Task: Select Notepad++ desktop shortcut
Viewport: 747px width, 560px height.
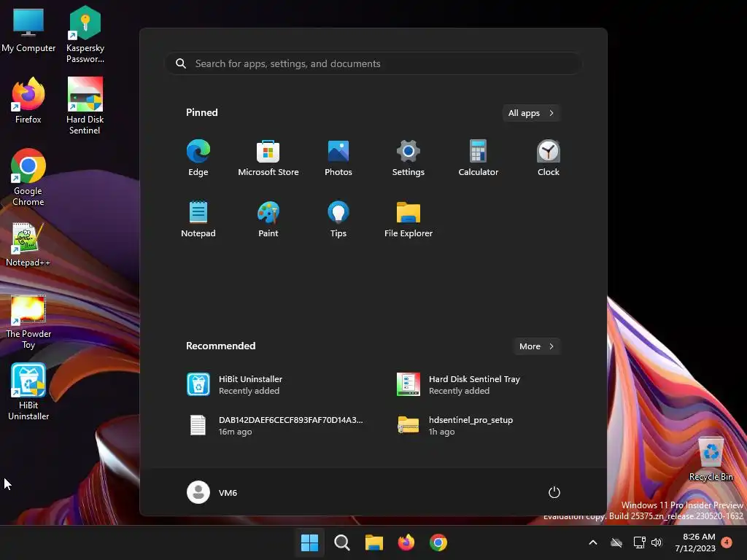Action: [x=28, y=245]
